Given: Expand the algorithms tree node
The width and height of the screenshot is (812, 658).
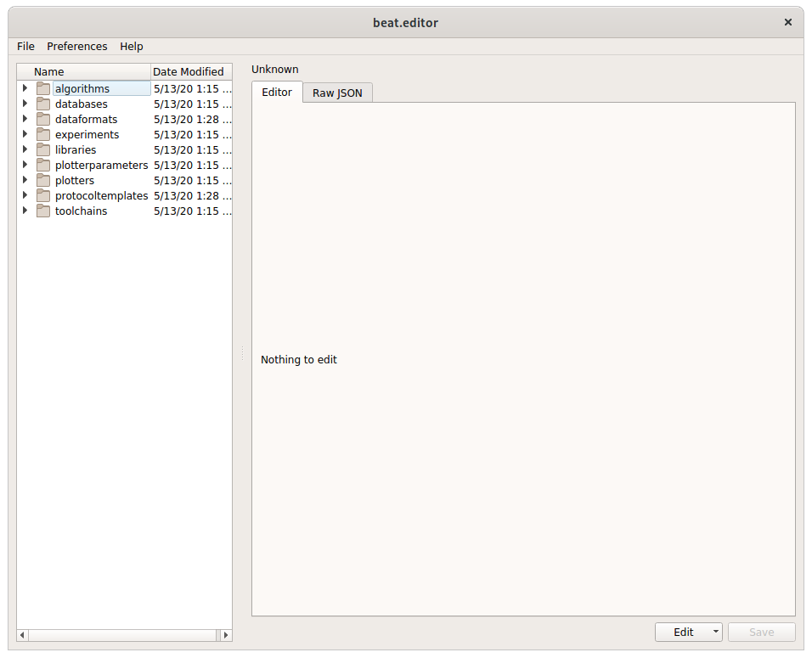Looking at the screenshot, I should [x=25, y=88].
